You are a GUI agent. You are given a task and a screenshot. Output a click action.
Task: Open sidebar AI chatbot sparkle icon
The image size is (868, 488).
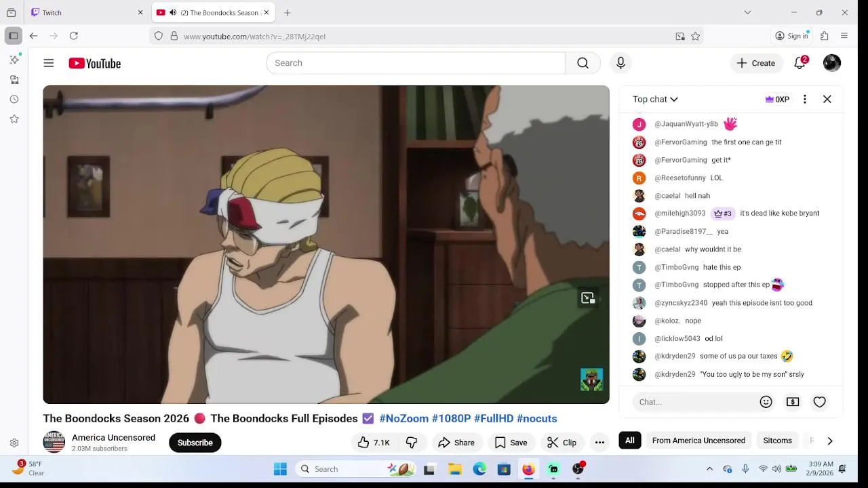[14, 60]
